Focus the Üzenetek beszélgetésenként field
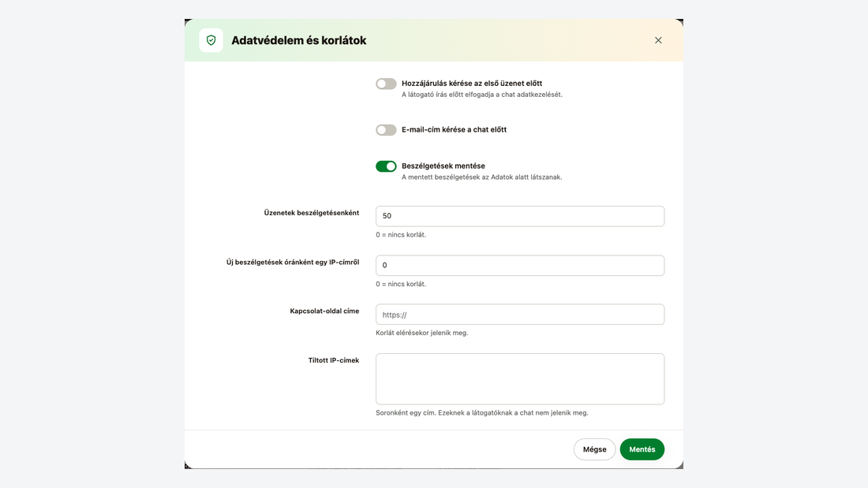Viewport: 868px width, 488px height. pos(520,216)
